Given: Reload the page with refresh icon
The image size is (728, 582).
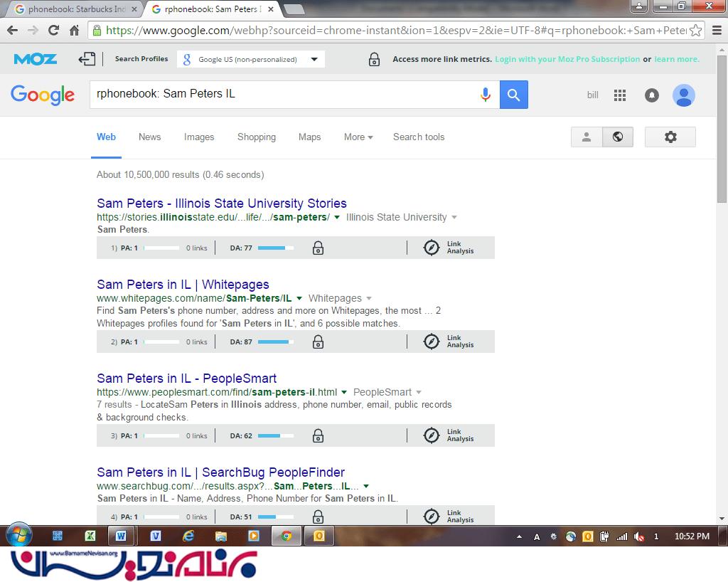Looking at the screenshot, I should click(x=54, y=31).
